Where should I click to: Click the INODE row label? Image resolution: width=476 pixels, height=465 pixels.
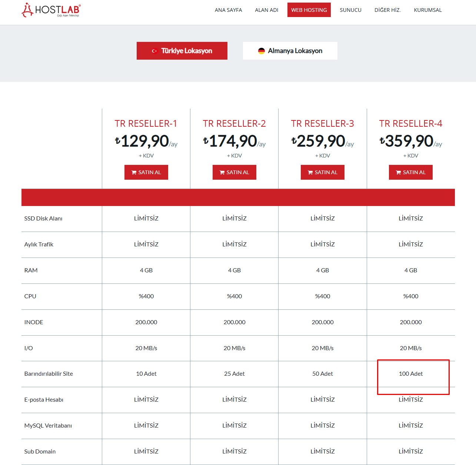34,322
